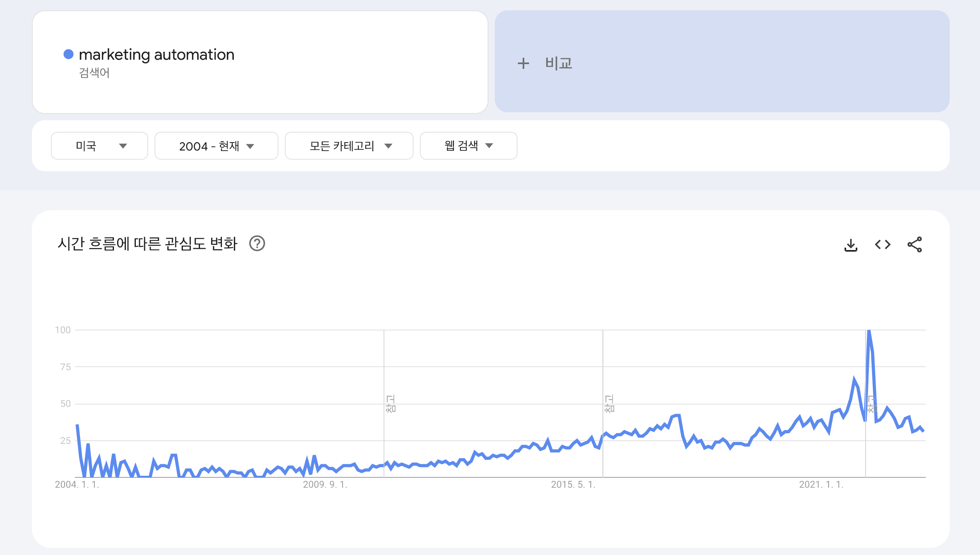The image size is (980, 555).
Task: Open the embed code icon
Action: pyautogui.click(x=882, y=244)
